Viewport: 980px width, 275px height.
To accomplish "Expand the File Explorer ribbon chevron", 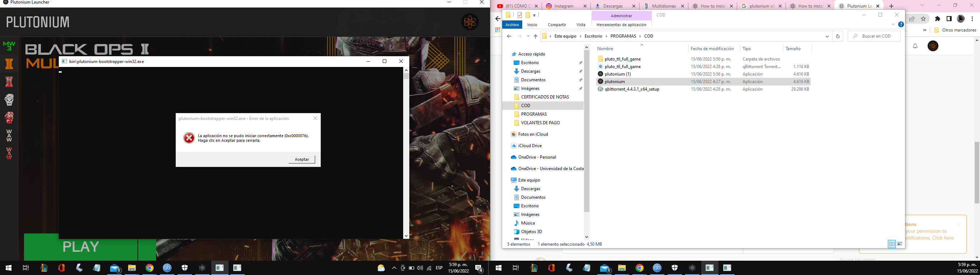I will [893, 25].
